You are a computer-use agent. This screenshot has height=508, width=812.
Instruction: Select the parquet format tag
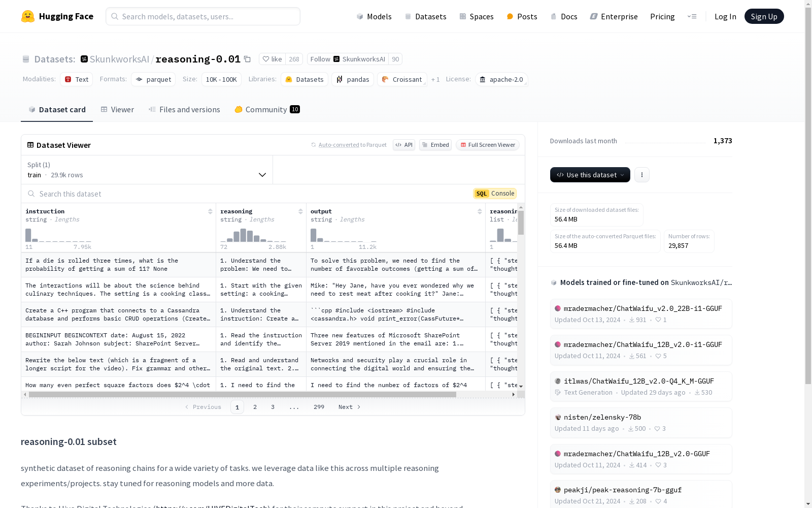153,79
